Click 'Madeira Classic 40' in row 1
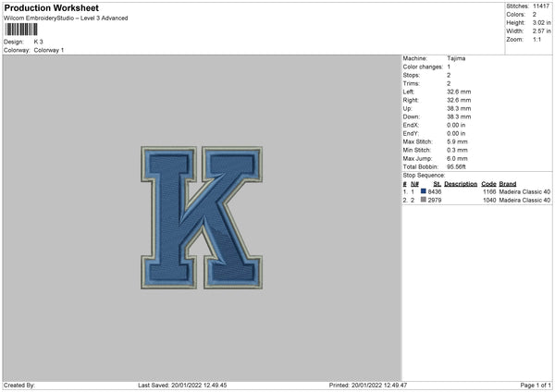Image resolution: width=555 pixels, height=392 pixels. [x=524, y=191]
